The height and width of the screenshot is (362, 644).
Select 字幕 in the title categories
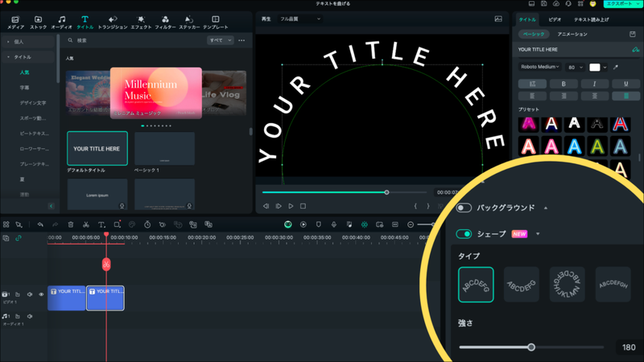[25, 88]
